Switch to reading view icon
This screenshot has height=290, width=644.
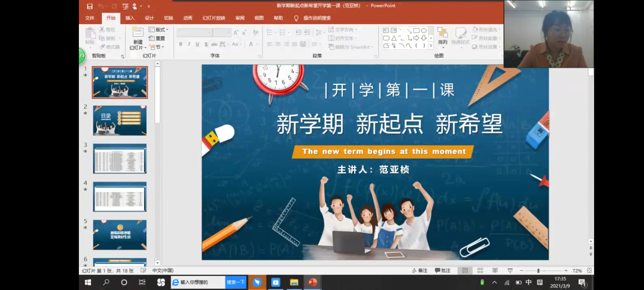pyautogui.click(x=495, y=270)
